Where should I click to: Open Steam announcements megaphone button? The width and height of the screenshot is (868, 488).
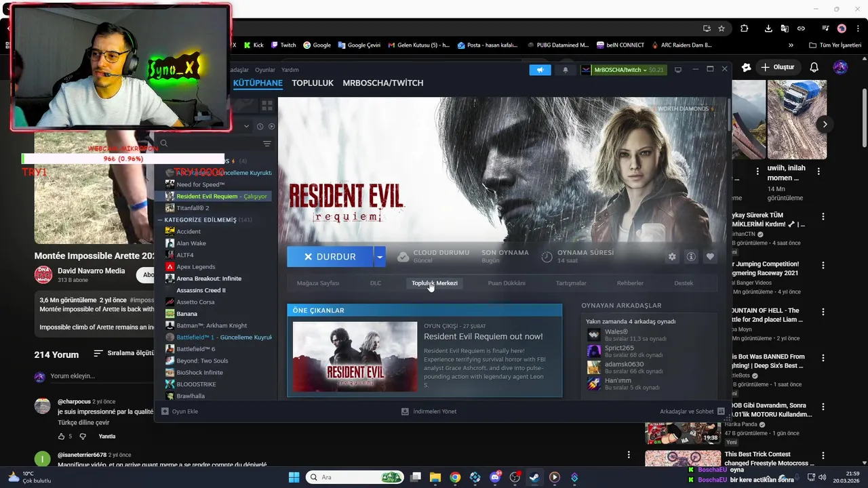pos(540,70)
